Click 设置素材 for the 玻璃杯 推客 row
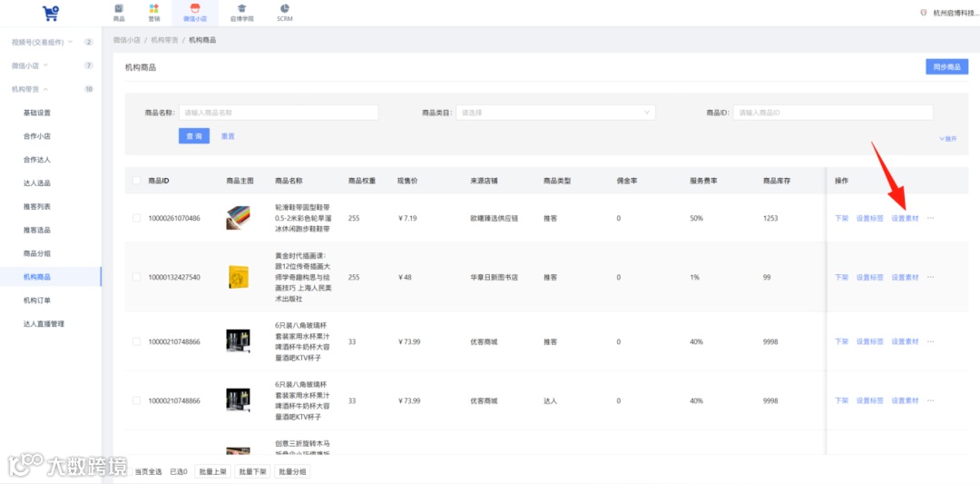 (905, 341)
